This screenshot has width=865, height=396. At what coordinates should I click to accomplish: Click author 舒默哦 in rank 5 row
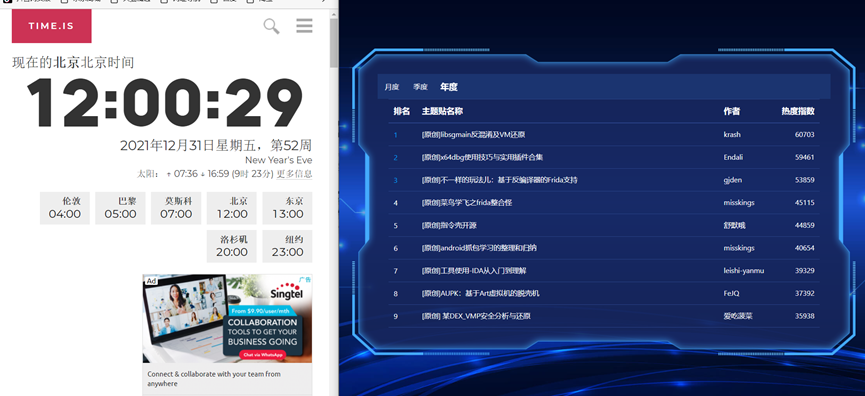point(734,225)
